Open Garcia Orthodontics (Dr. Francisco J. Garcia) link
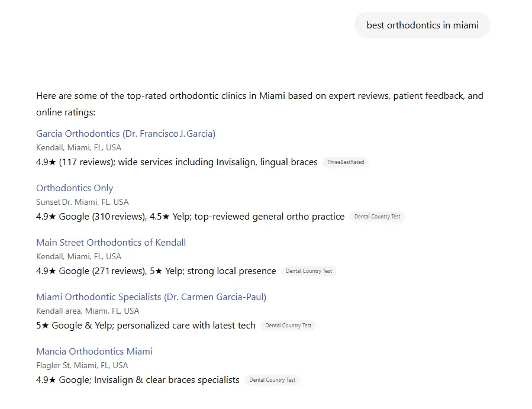 125,134
